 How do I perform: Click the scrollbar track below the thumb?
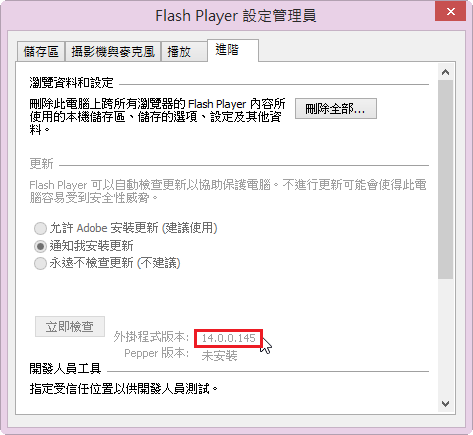[445, 337]
